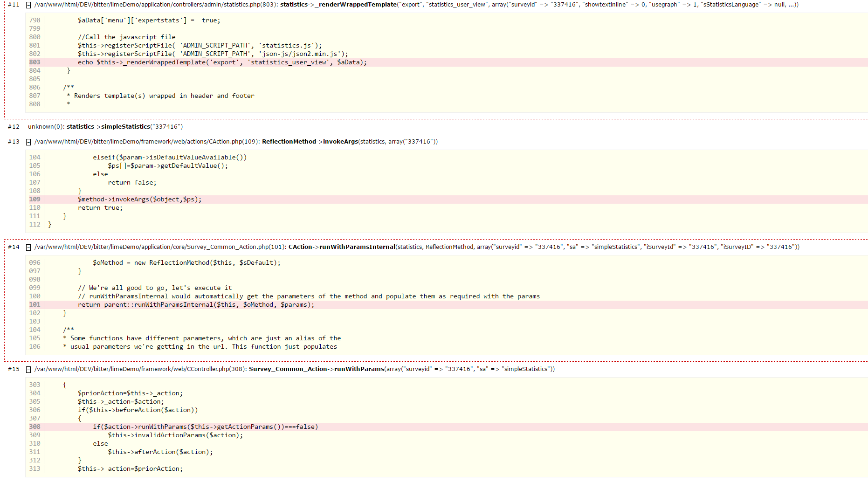Click highlighted line 109 invokeArgs call
868x482 pixels.
coord(139,200)
